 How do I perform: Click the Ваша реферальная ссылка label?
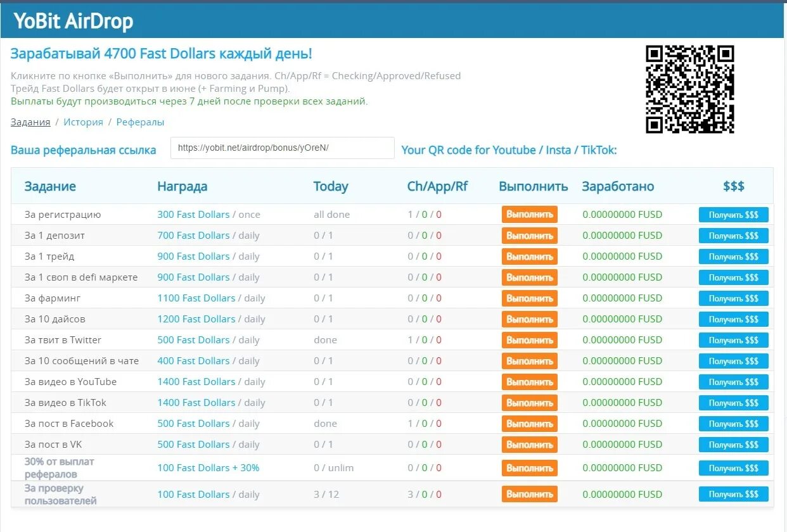click(83, 150)
